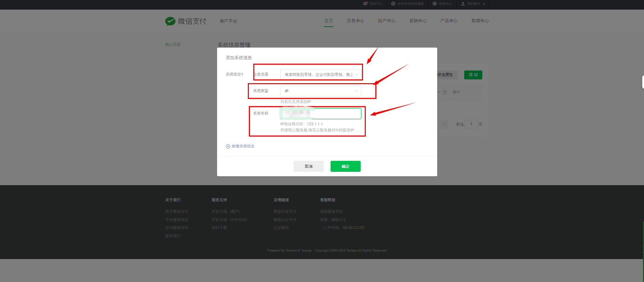Click the WeChat Pay logo icon
Image resolution: width=644 pixels, height=282 pixels.
170,21
